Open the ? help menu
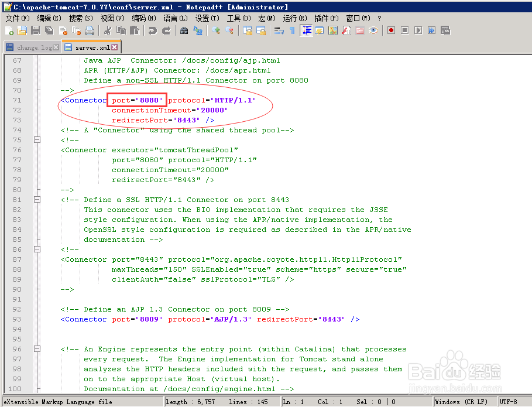This screenshot has width=532, height=407. click(x=379, y=18)
